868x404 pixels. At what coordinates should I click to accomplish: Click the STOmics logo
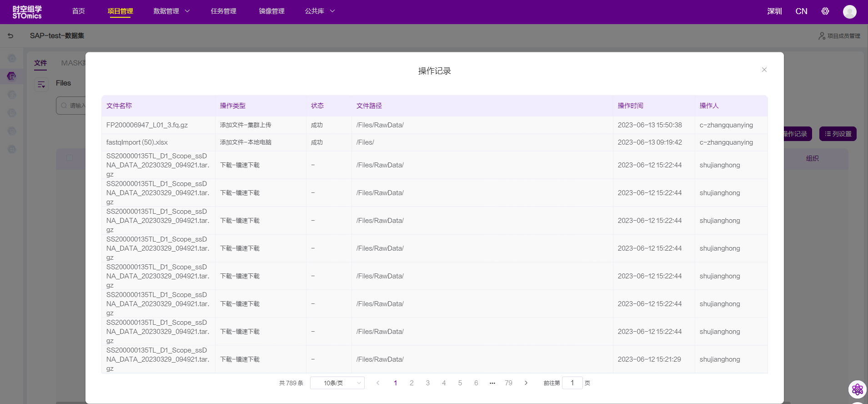point(27,12)
